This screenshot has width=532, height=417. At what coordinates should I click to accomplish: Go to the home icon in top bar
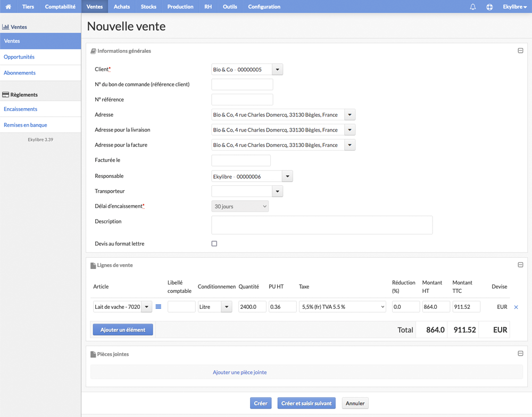8,6
